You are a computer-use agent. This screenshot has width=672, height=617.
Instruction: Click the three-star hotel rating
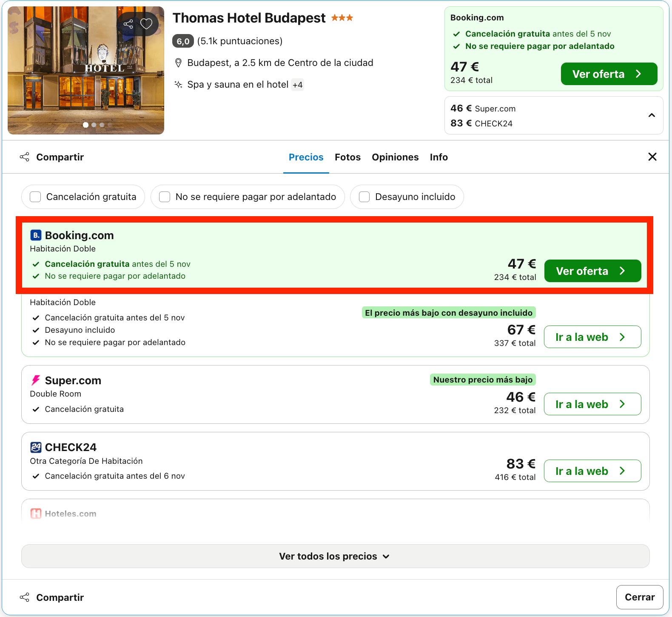pyautogui.click(x=342, y=18)
